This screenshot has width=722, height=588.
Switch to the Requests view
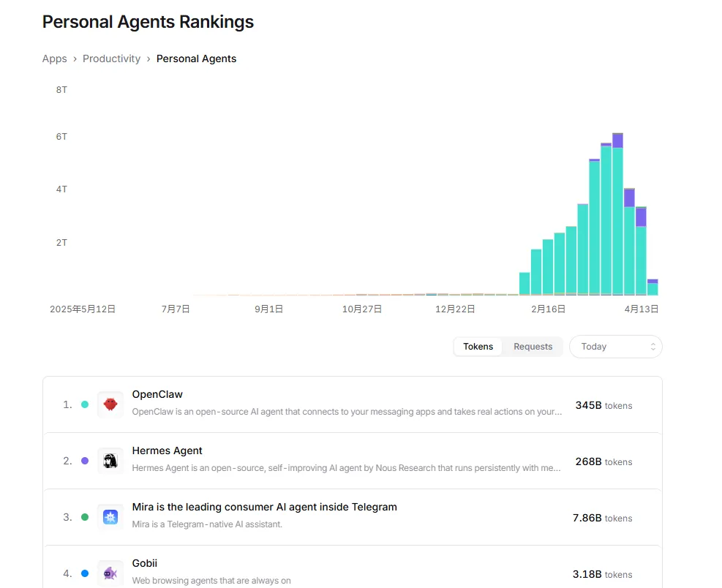(x=533, y=347)
